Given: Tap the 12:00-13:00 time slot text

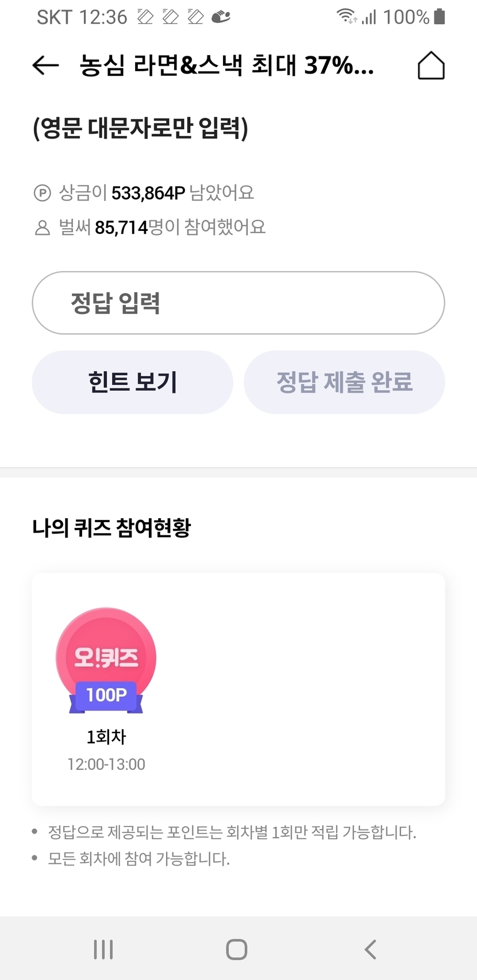Looking at the screenshot, I should coord(106,765).
